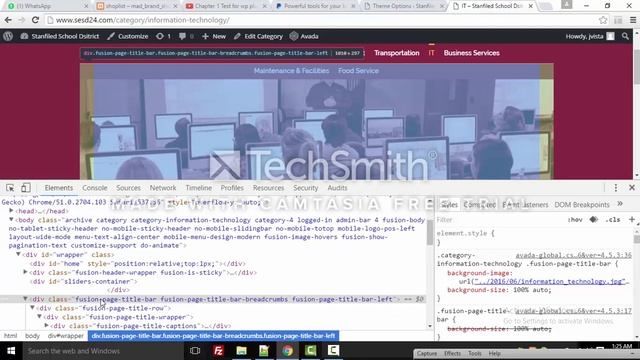The image size is (640, 360).
Task: Show more sidebar tabs with chevron
Action: point(620,204)
